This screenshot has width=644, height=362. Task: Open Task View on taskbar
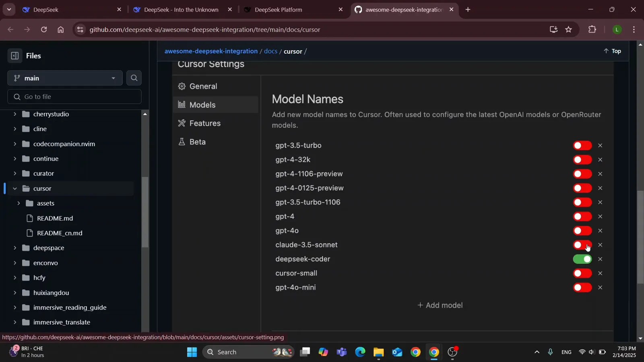click(x=305, y=352)
